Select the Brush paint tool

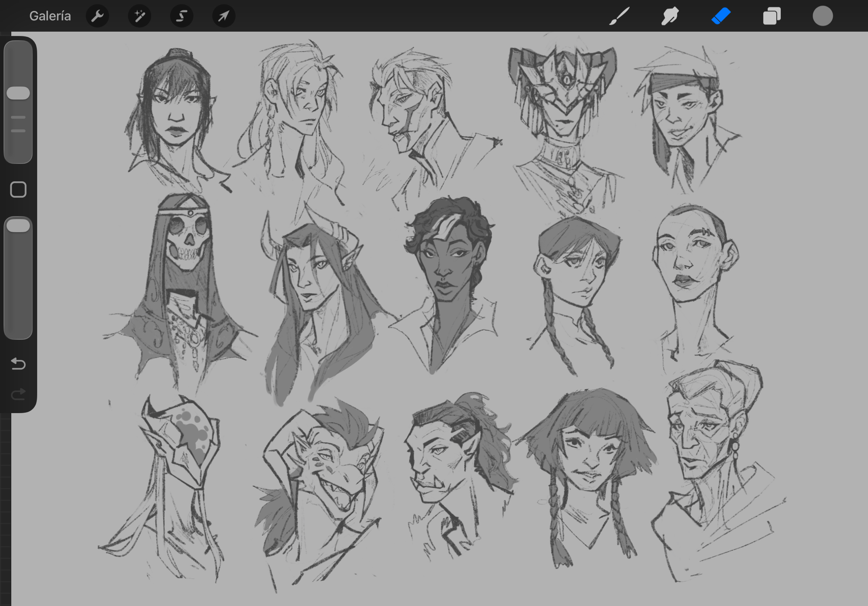click(x=619, y=16)
